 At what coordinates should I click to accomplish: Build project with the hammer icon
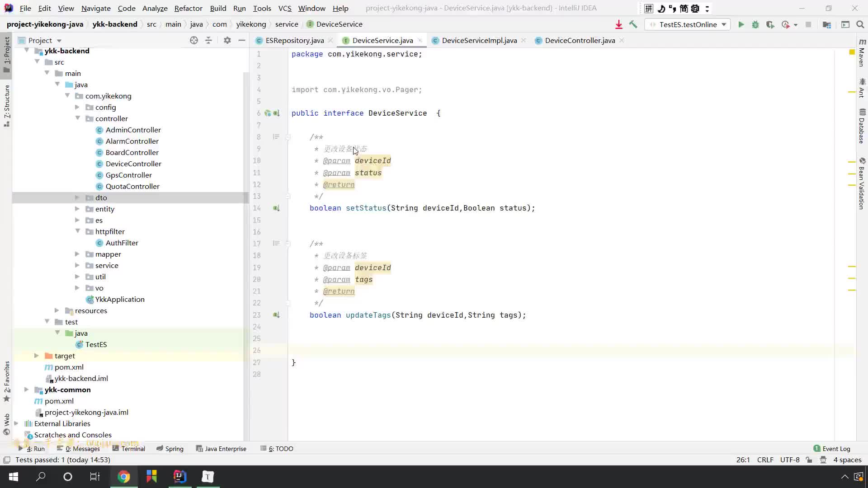coord(633,24)
